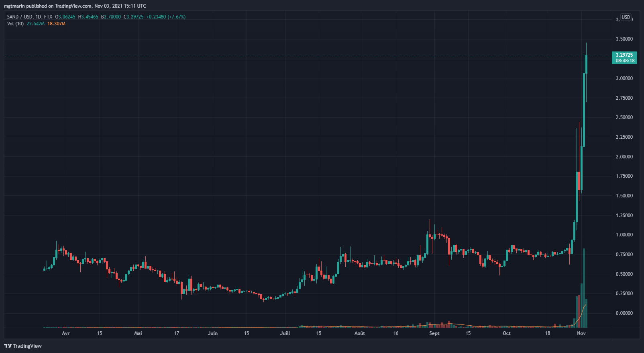Click the current price label 3.29725

pyautogui.click(x=624, y=55)
